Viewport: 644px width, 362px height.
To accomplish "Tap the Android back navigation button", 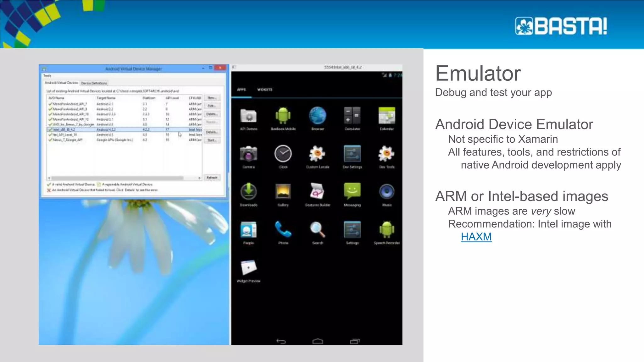I will [x=281, y=341].
